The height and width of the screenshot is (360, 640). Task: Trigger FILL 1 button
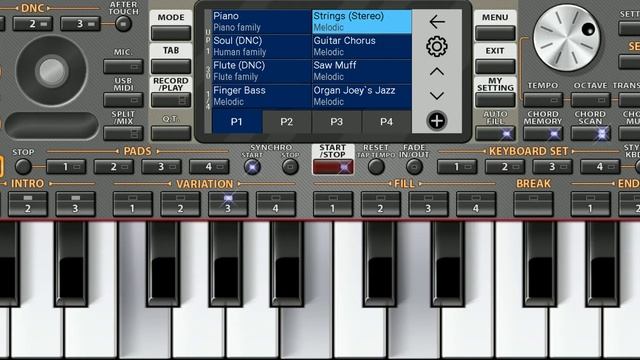(x=333, y=204)
